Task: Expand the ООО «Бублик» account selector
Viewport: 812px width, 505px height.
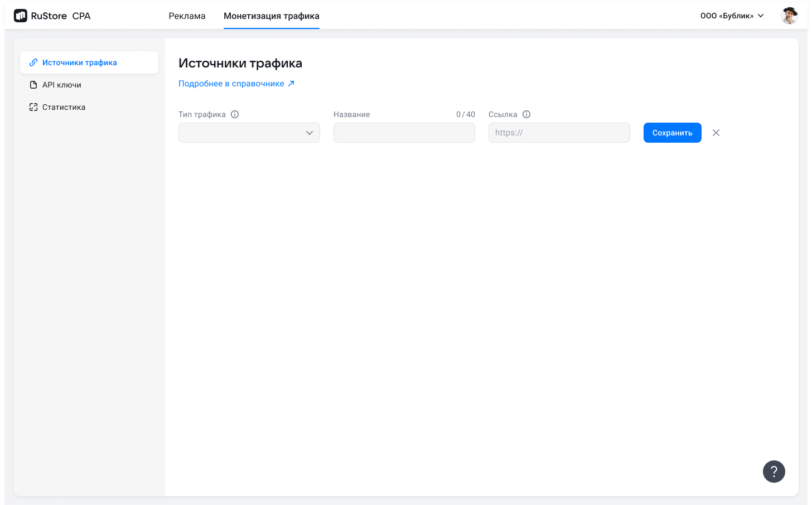Action: [732, 16]
